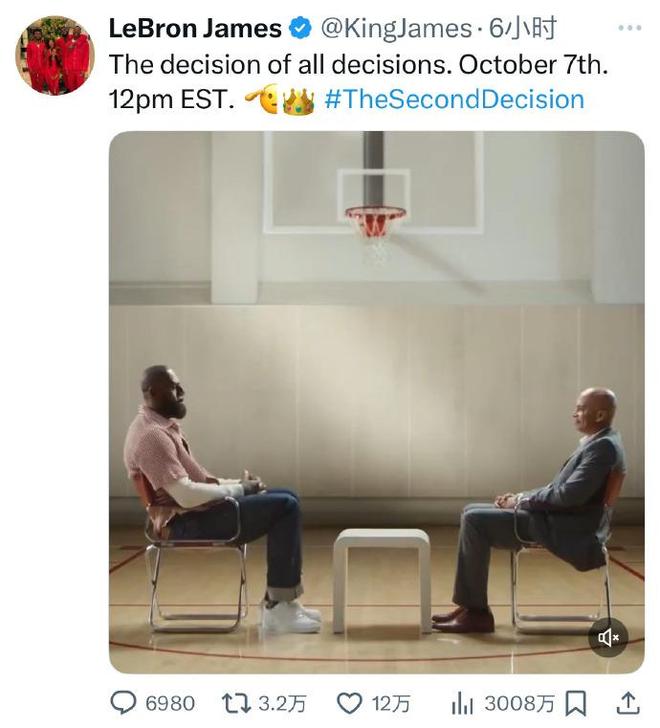
Task: Click the LeBron James display name
Action: pos(194,29)
